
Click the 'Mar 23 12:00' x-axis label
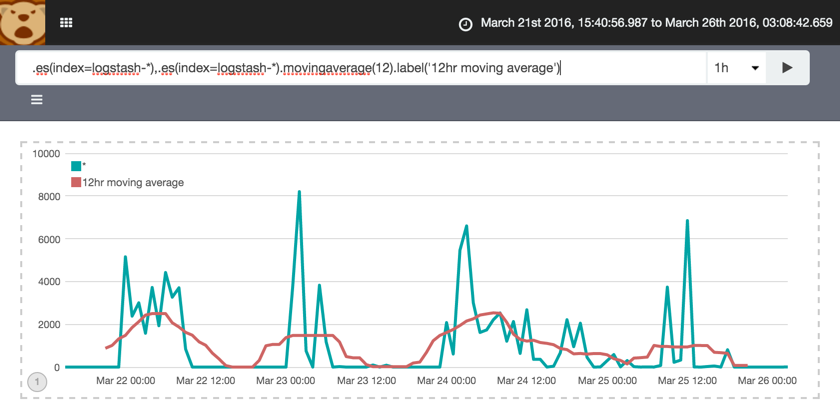[366, 381]
